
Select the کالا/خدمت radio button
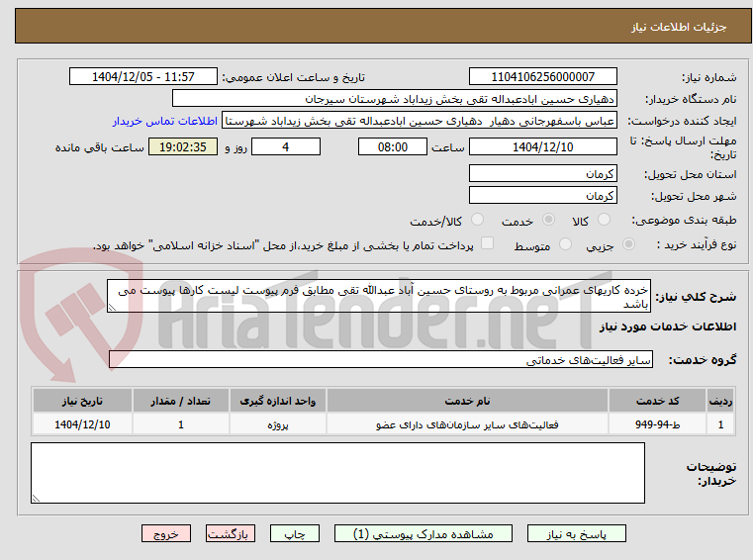coord(477,220)
